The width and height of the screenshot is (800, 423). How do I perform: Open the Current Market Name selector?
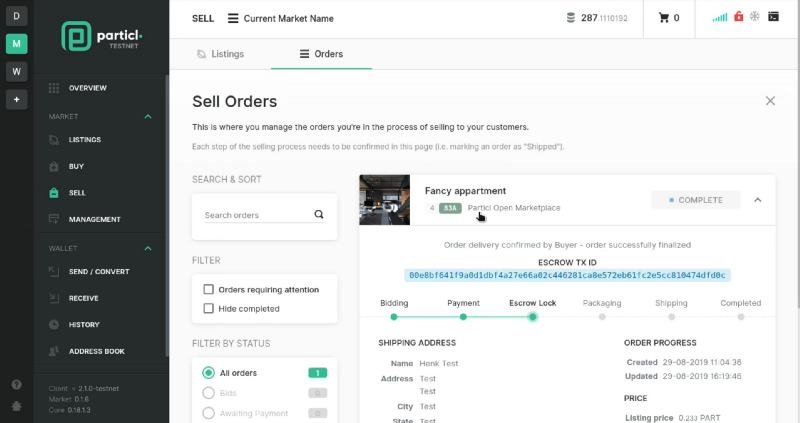281,18
